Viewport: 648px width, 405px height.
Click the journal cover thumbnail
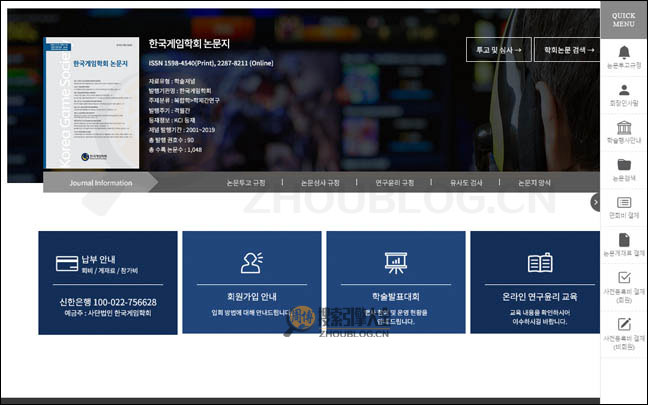coord(91,103)
